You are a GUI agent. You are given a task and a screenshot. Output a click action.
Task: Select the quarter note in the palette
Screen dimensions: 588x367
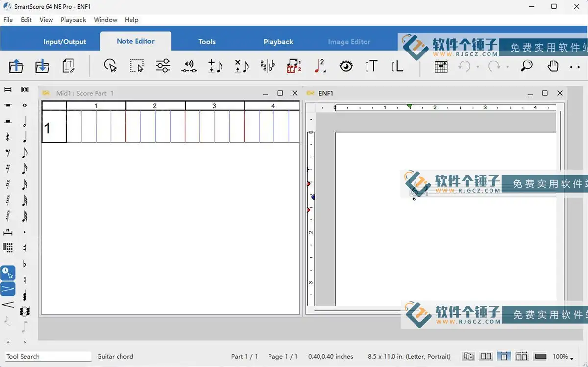[x=24, y=137]
